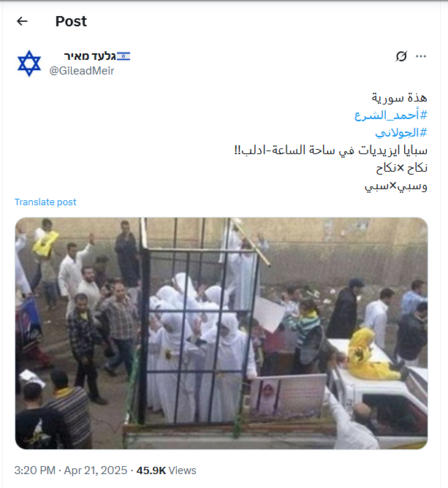Click the Post header title
This screenshot has width=448, height=488.
coord(71,21)
